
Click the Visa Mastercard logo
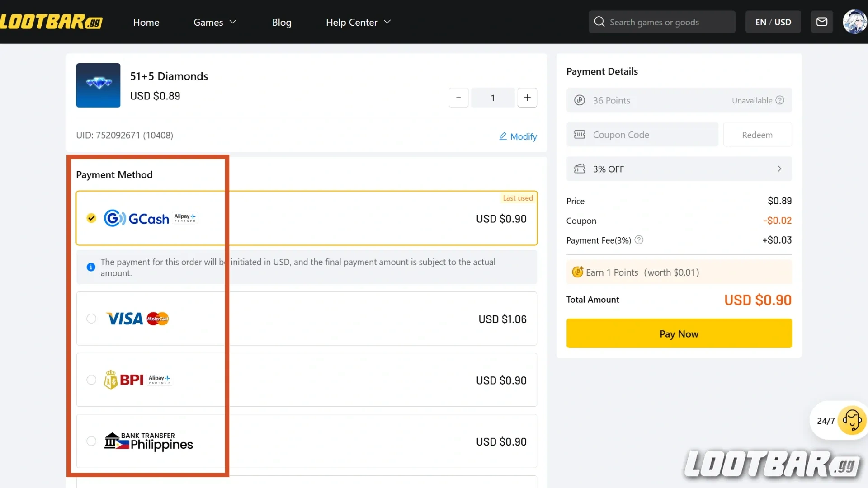137,319
